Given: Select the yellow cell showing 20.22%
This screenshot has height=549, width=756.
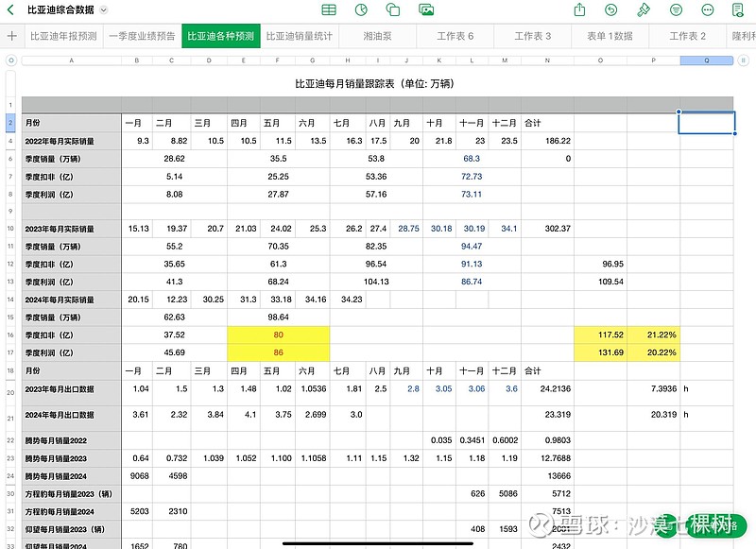Looking at the screenshot, I should 653,352.
